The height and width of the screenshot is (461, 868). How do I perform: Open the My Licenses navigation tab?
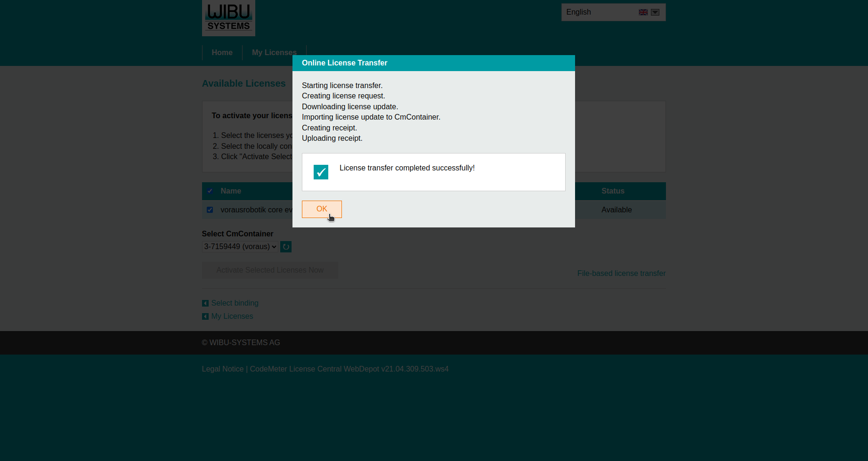tap(274, 52)
